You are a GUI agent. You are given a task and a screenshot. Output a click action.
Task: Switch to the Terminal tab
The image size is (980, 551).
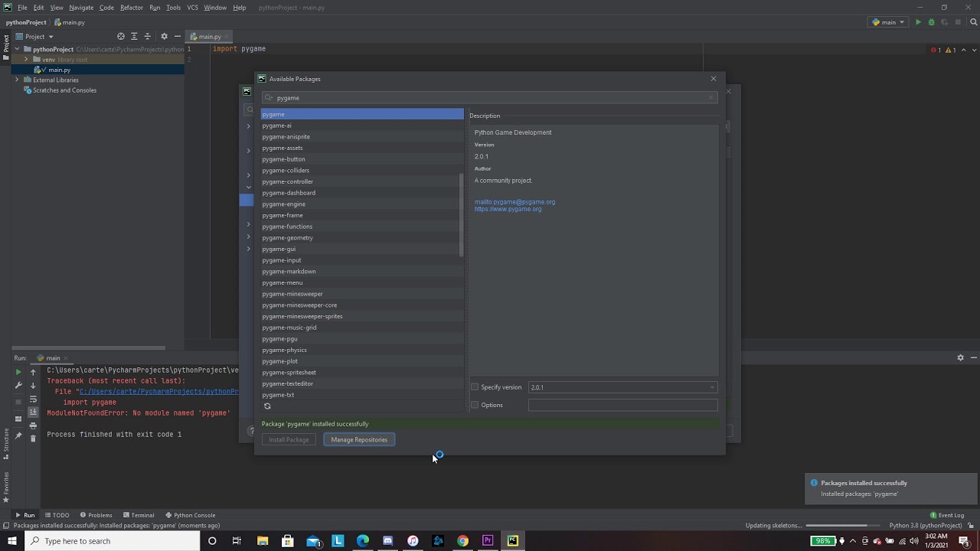[138, 515]
